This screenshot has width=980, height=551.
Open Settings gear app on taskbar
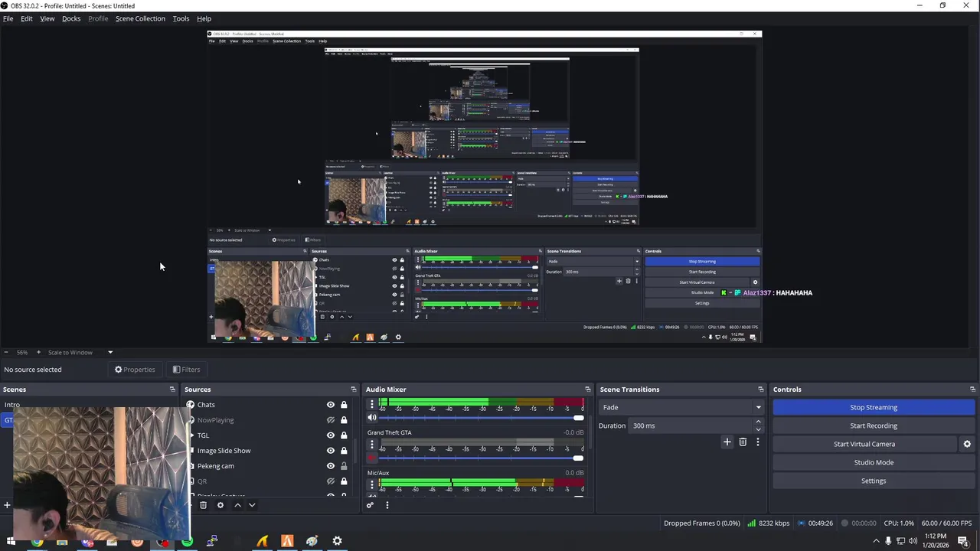pyautogui.click(x=337, y=541)
